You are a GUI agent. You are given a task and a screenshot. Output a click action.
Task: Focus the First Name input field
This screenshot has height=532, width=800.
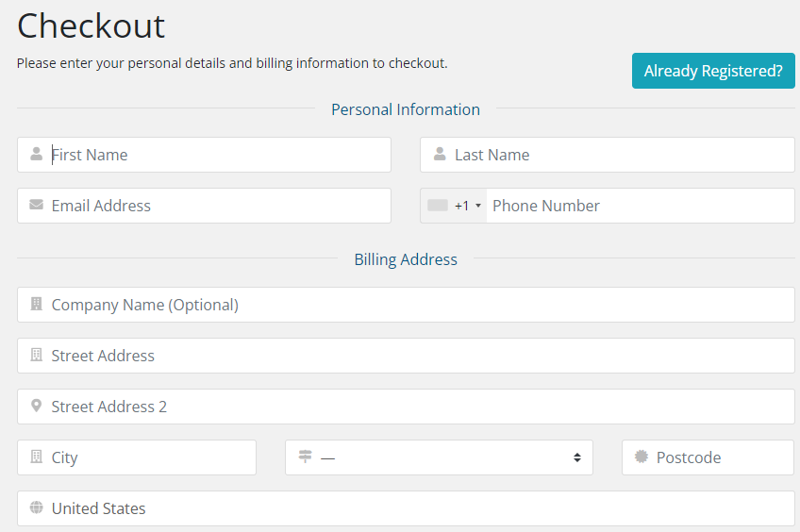[217, 155]
